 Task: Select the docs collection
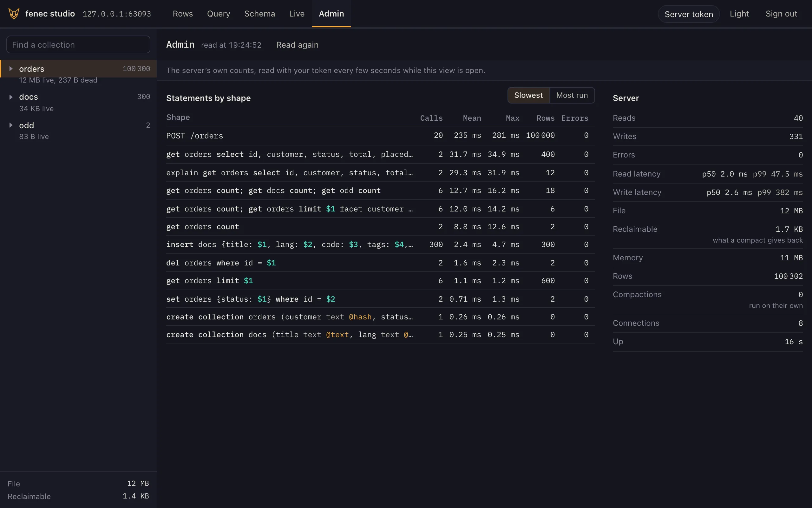coord(79,97)
